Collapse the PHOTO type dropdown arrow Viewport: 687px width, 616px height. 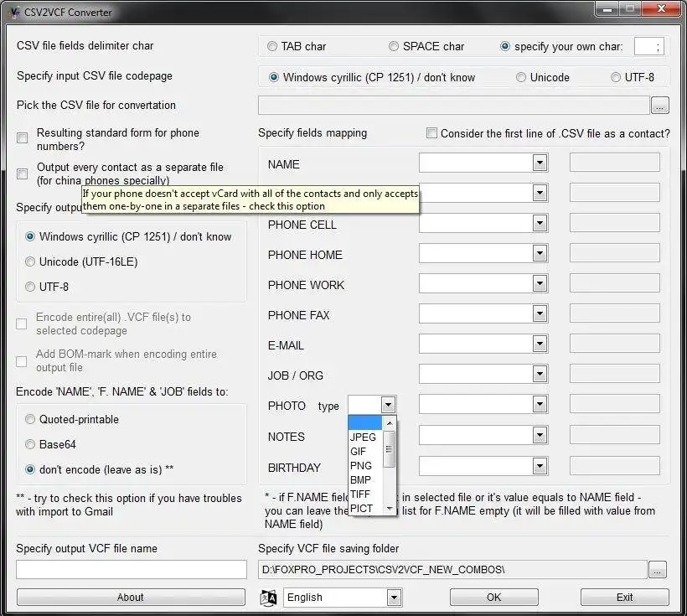(388, 405)
